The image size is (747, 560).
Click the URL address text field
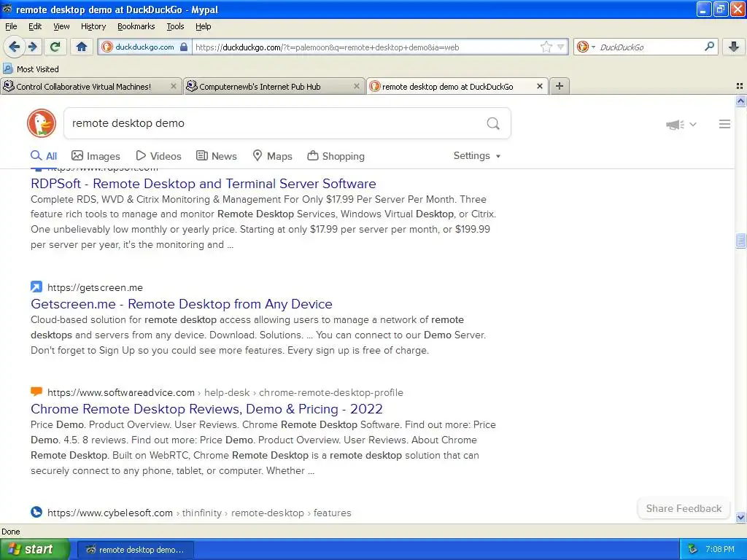[x=365, y=47]
